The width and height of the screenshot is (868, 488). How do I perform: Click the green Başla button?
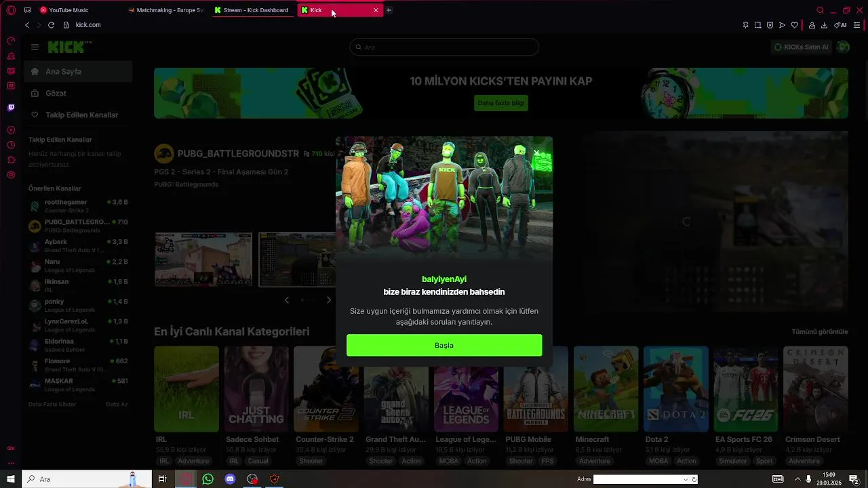444,345
